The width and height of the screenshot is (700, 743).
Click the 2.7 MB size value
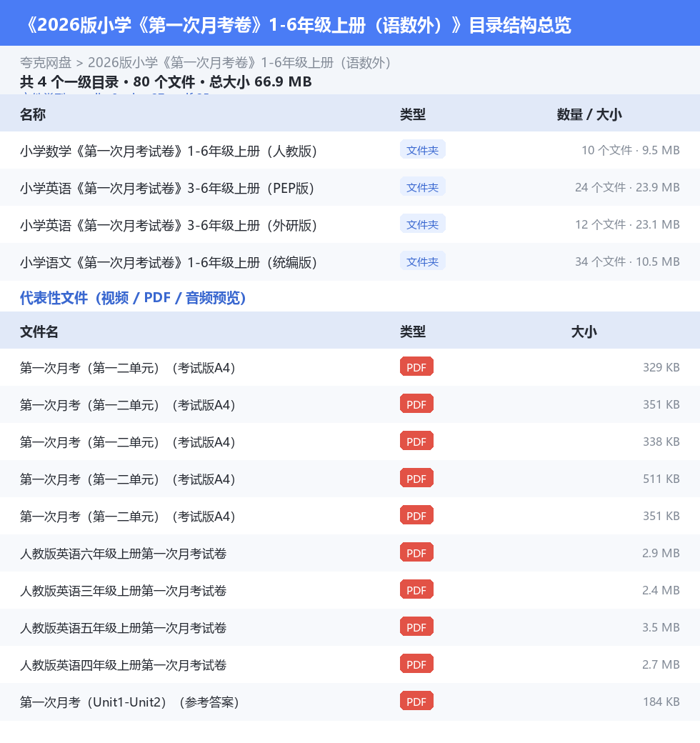click(661, 664)
